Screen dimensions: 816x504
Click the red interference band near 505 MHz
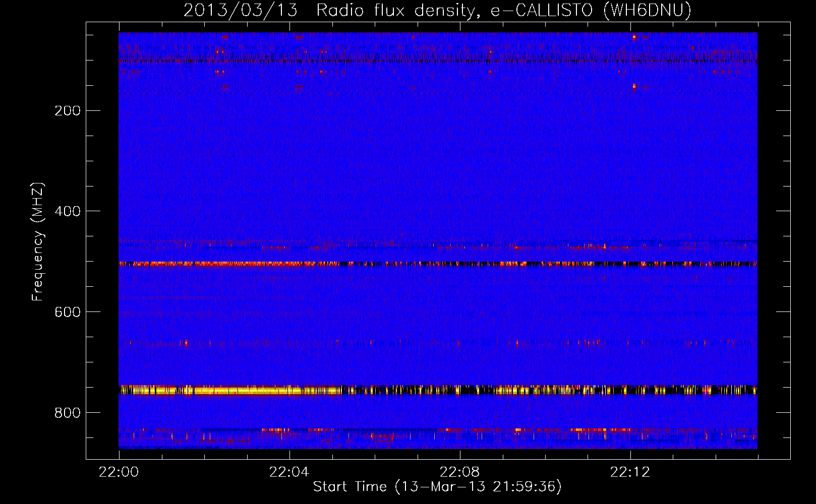coord(438,264)
